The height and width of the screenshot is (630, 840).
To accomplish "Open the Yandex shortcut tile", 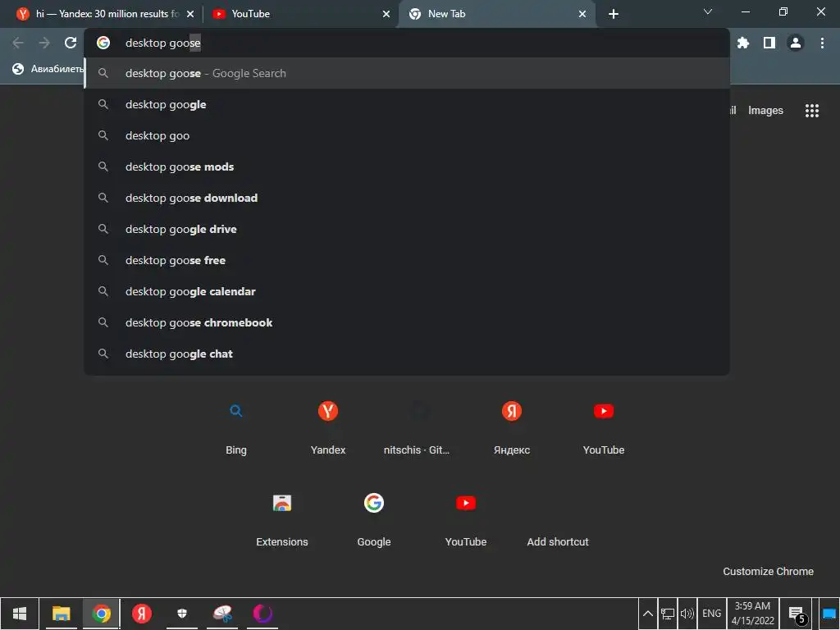I will pyautogui.click(x=328, y=427).
